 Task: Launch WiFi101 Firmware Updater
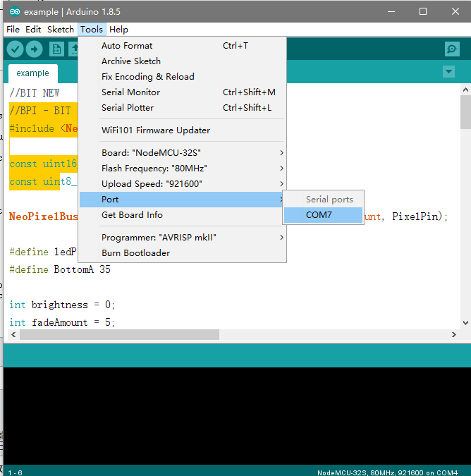pyautogui.click(x=155, y=130)
